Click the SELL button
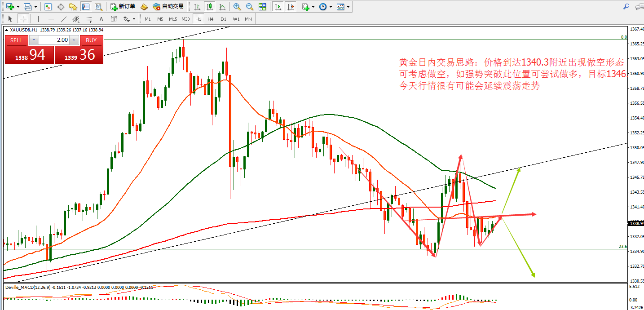Screen dimensions: 644x310 tap(16, 40)
